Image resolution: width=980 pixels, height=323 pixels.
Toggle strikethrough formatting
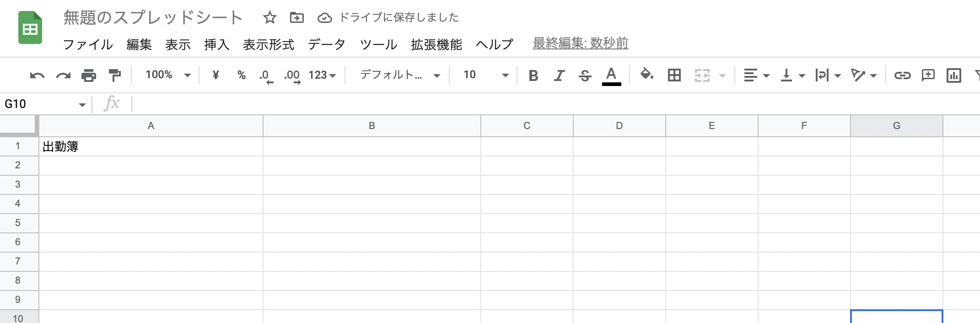585,75
